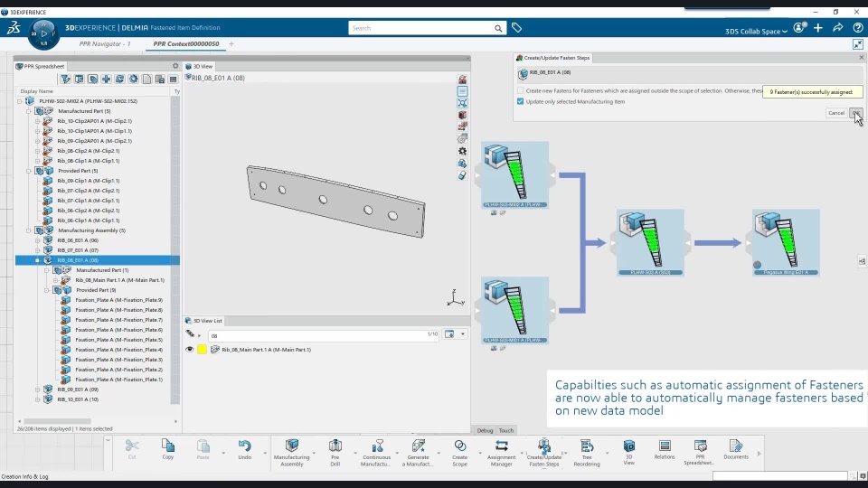Open user profile icon in top bar
The height and width of the screenshot is (488, 868).
point(799,28)
